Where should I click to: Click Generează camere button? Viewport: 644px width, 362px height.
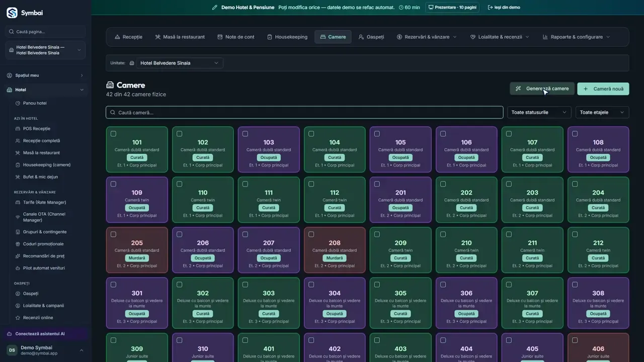click(x=542, y=88)
